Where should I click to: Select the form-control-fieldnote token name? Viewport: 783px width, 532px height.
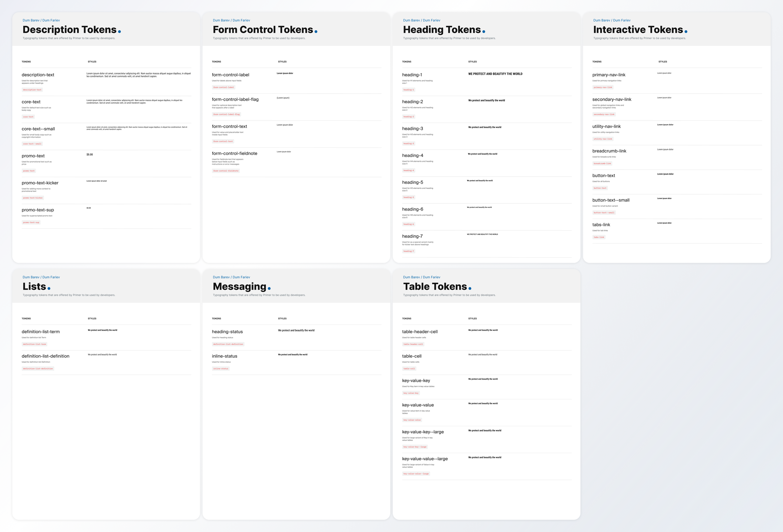(x=234, y=154)
